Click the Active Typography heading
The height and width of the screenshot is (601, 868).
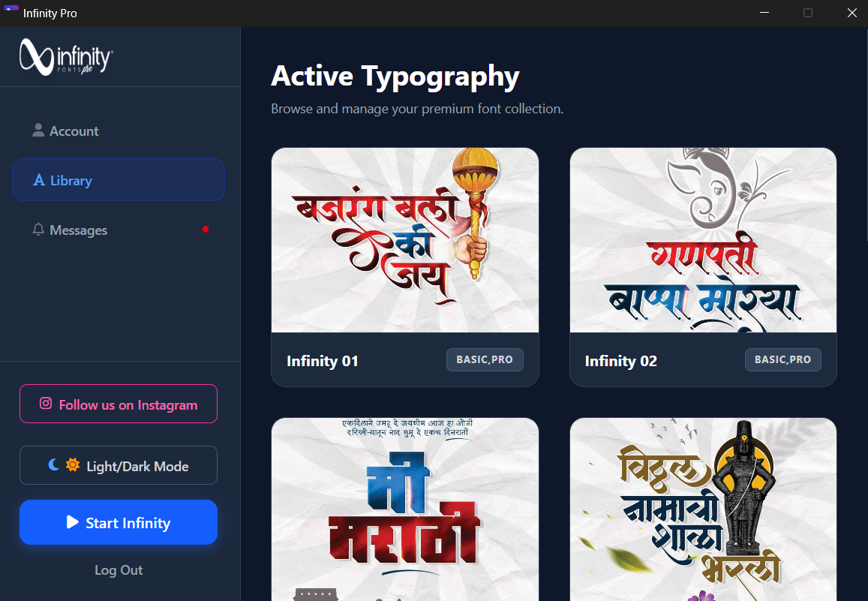(x=395, y=76)
